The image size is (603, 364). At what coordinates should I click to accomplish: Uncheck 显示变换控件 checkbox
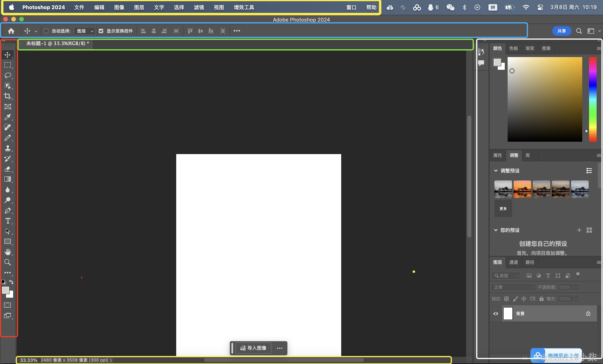(101, 31)
